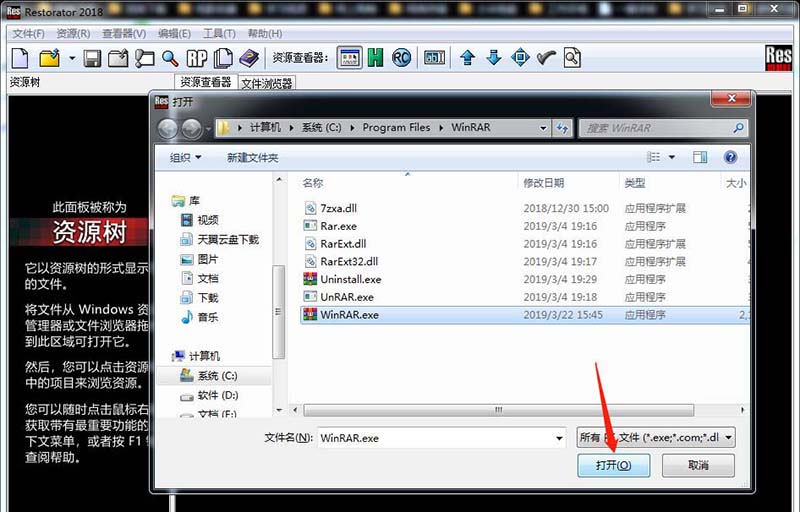Click the Save floppy disk icon
Screen dimensions: 800x512
[x=92, y=58]
